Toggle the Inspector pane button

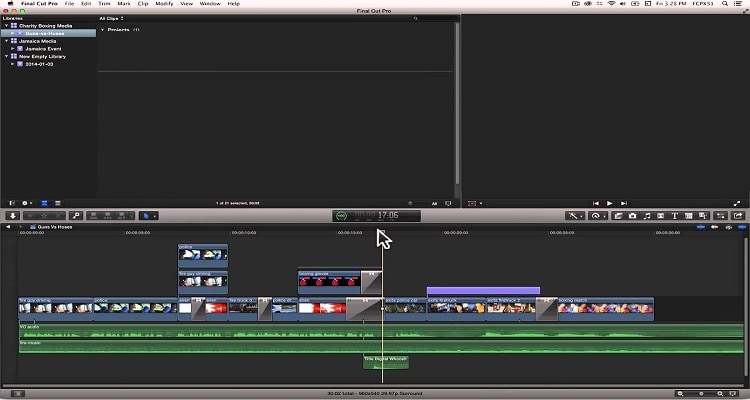pyautogui.click(x=721, y=216)
